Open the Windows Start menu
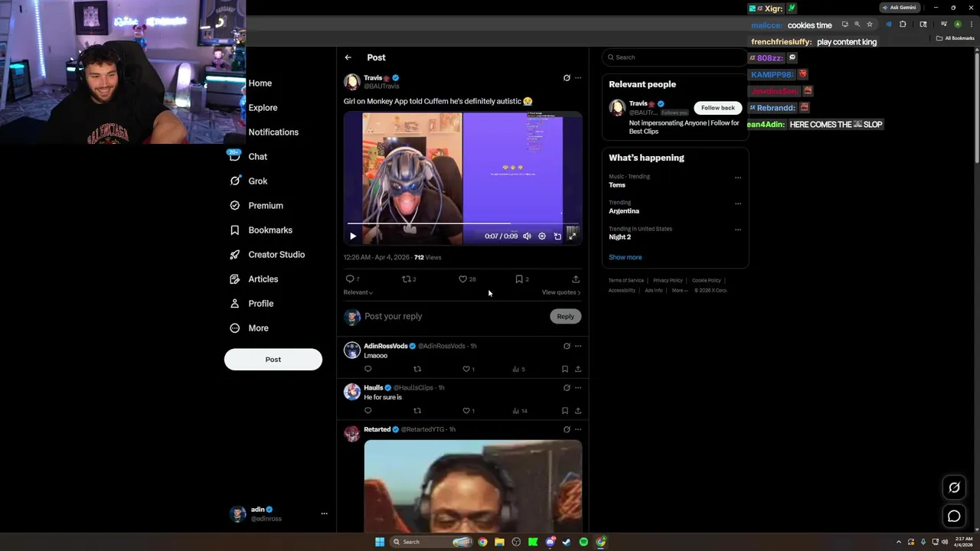The height and width of the screenshot is (551, 980). pos(380,542)
